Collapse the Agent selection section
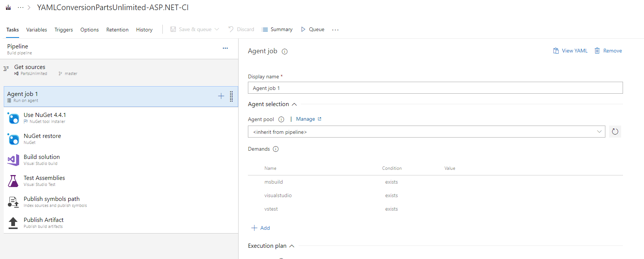The image size is (644, 259). pos(294,104)
